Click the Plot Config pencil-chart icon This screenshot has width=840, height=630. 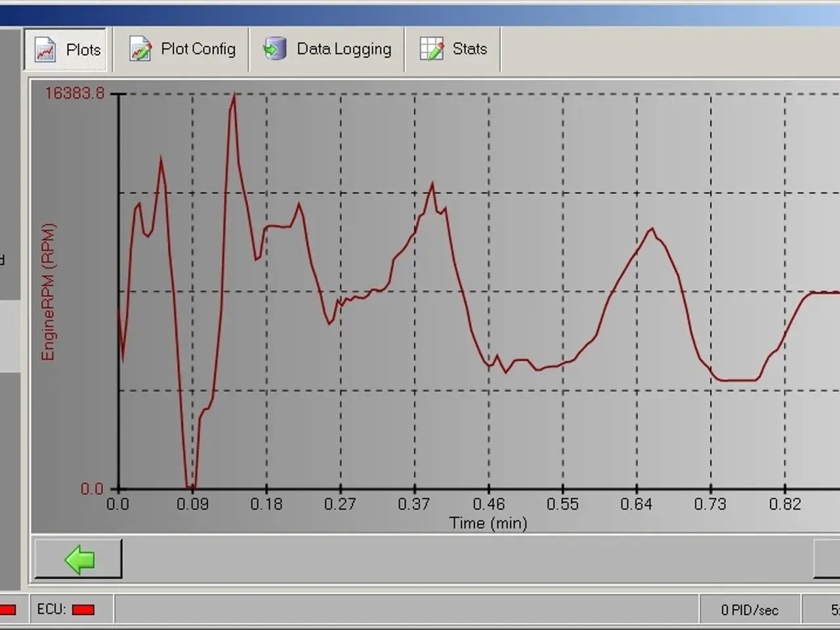tap(140, 49)
